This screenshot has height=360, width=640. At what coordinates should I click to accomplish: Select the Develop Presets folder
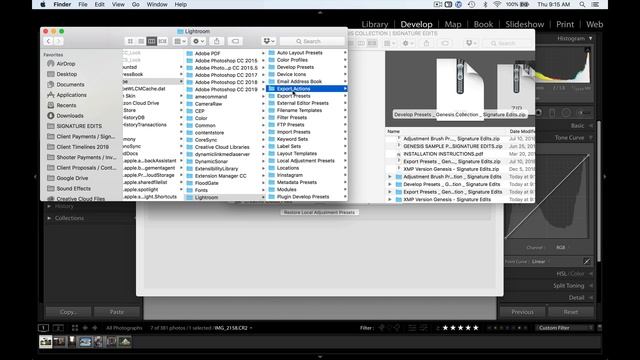click(x=307, y=67)
